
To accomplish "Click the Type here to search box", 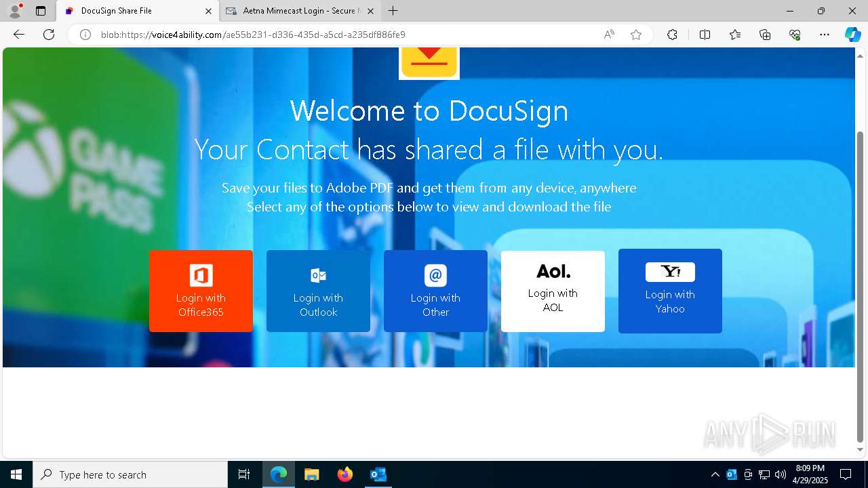I will (x=130, y=474).
